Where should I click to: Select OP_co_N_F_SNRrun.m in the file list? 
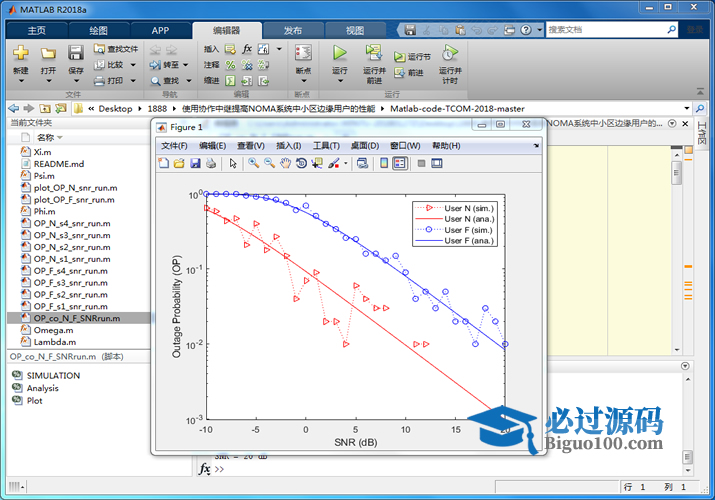pos(78,318)
